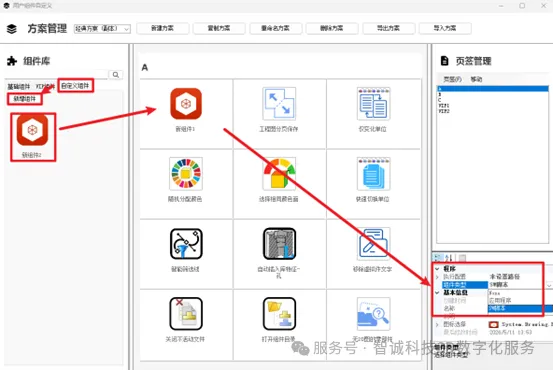
Task: Click the search magnifier in 组件库
Action: click(116, 75)
